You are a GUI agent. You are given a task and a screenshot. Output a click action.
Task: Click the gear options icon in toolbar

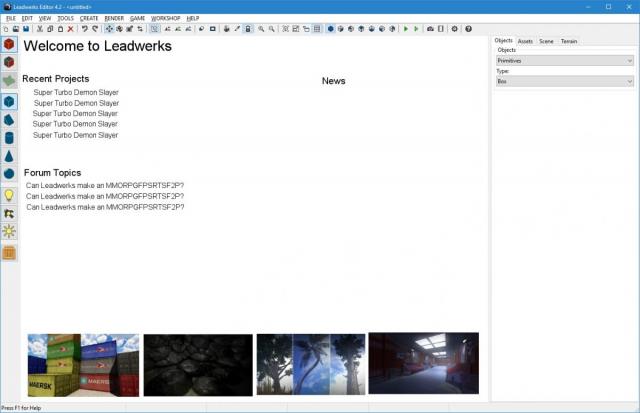click(x=454, y=29)
